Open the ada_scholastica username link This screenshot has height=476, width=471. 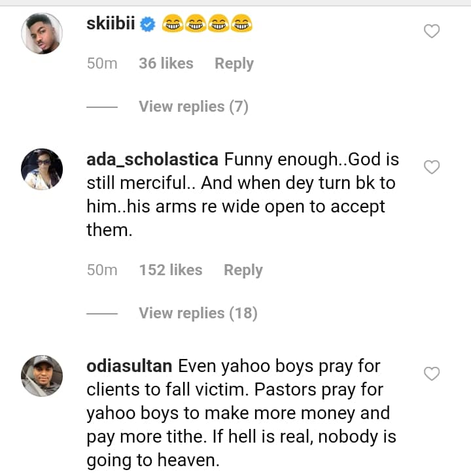(152, 160)
